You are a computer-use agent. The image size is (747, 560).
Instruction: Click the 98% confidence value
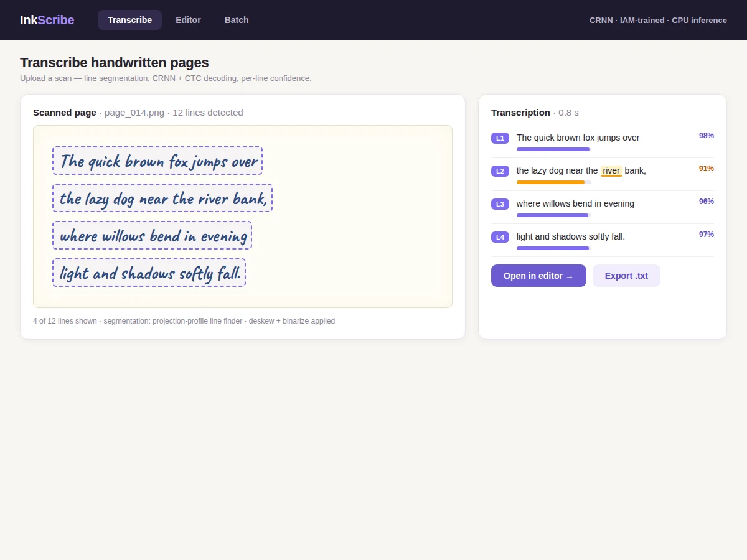tap(706, 136)
